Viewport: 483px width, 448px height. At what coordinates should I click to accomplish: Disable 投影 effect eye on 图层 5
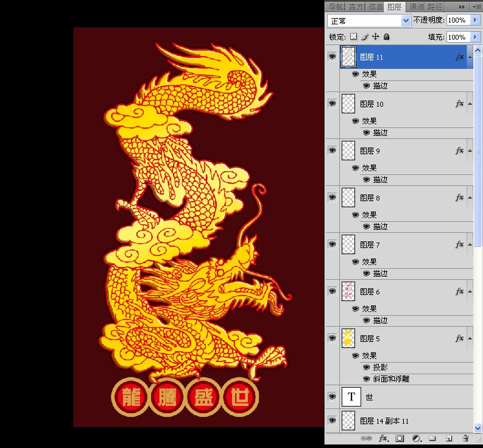click(x=366, y=367)
